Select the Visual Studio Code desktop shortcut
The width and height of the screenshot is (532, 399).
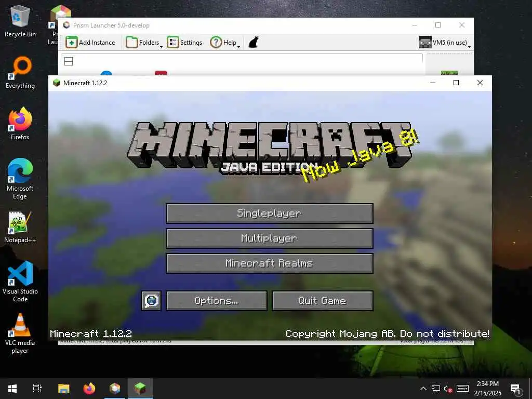coord(20,282)
